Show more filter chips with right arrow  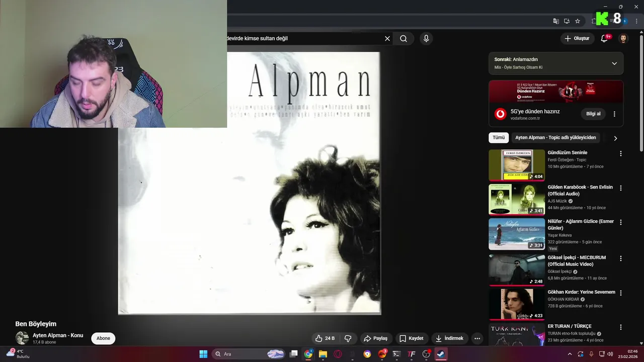[x=615, y=138]
